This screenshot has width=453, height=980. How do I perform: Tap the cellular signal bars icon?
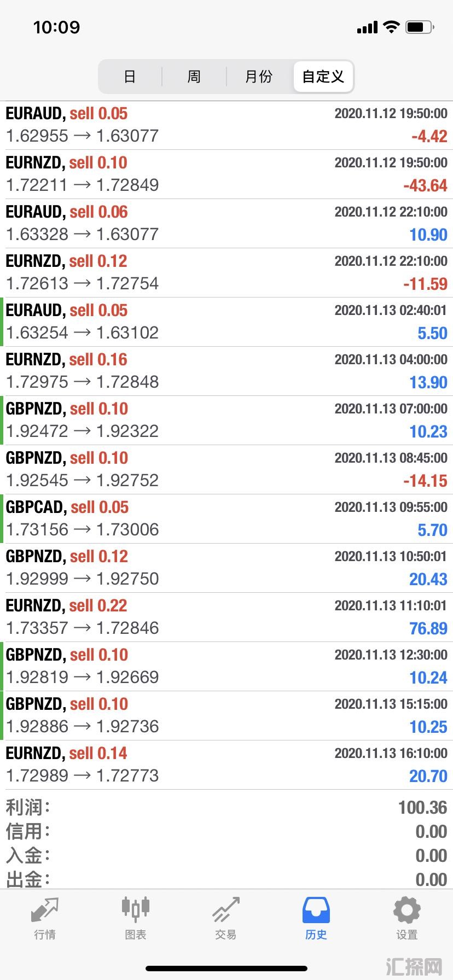(367, 27)
